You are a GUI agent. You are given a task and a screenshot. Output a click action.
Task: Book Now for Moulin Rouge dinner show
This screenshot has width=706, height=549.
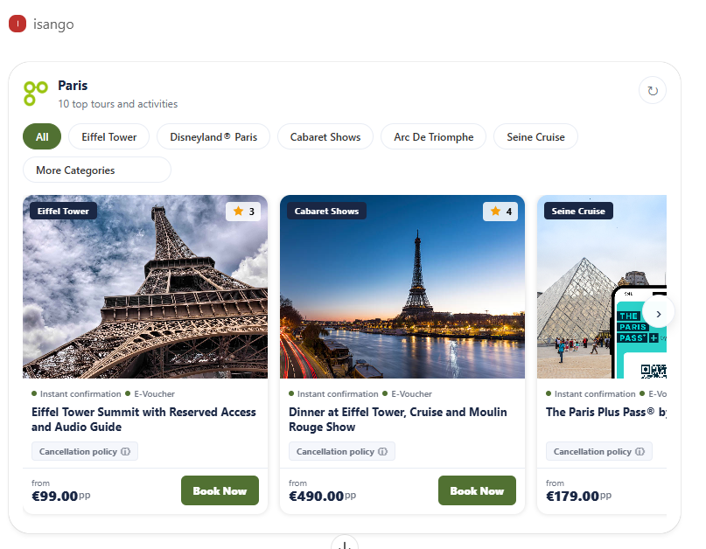pyautogui.click(x=477, y=491)
